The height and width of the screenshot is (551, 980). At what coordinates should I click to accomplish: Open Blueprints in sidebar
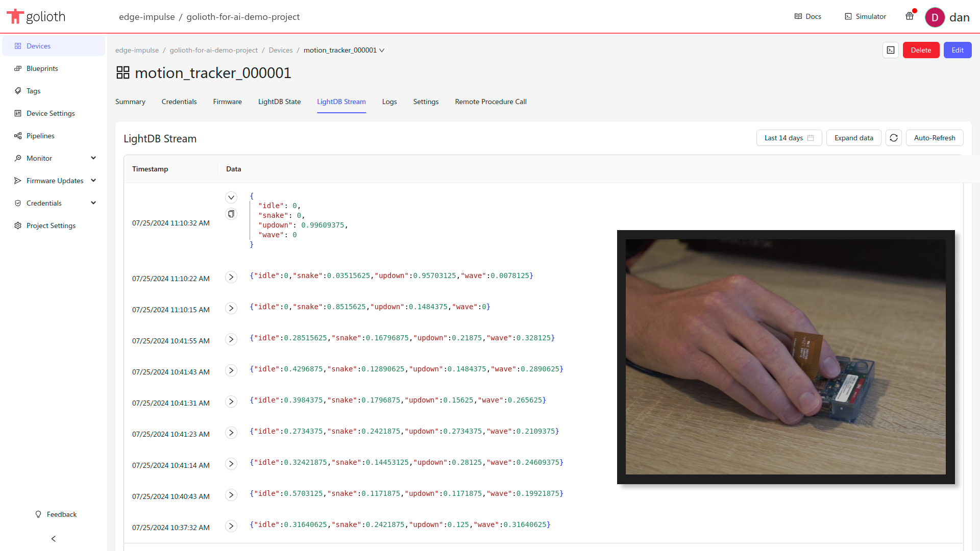coord(54,68)
